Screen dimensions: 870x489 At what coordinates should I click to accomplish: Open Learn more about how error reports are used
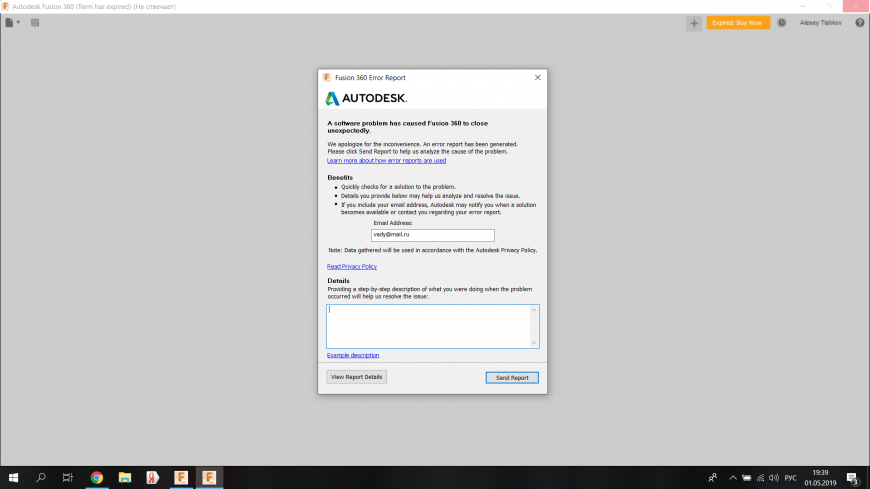point(386,160)
